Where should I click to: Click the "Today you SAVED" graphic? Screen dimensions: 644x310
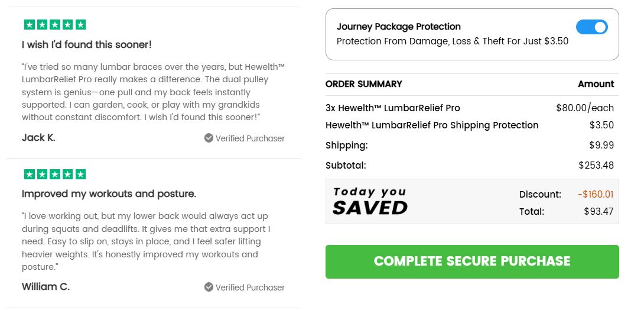point(370,201)
